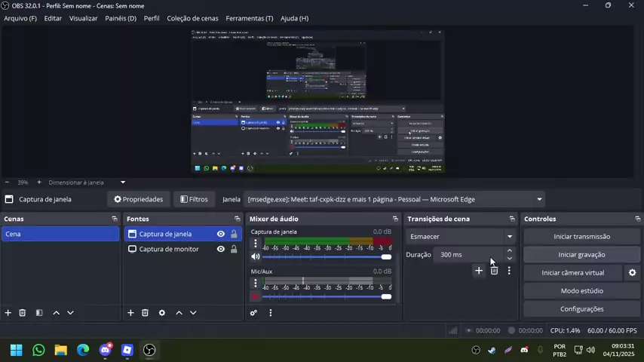
Task: Open the Dimensionar à janela scaling dropdown
Action: 123,183
